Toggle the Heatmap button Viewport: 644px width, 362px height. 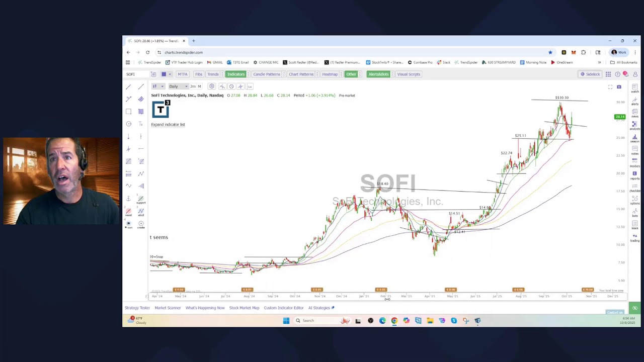tap(330, 74)
